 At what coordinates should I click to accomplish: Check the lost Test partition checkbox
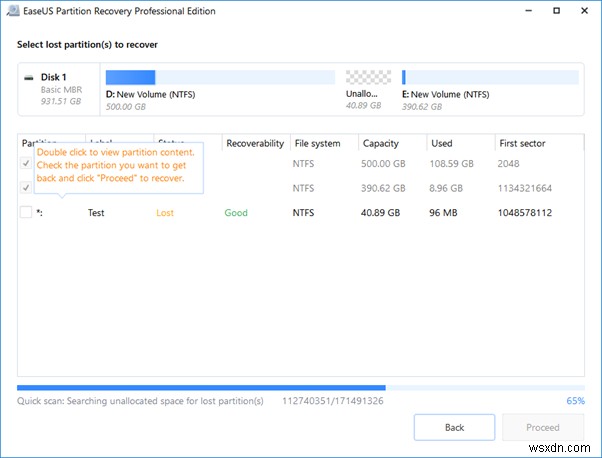[x=26, y=212]
